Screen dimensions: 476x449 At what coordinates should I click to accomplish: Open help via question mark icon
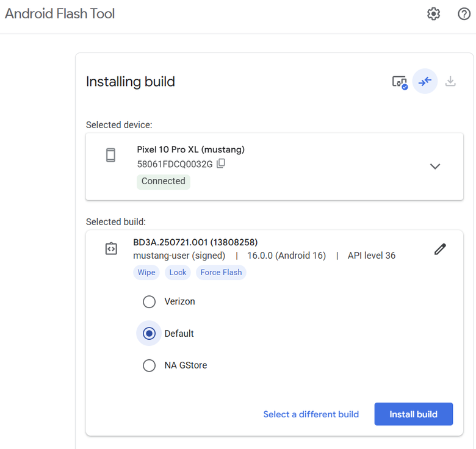pyautogui.click(x=464, y=14)
